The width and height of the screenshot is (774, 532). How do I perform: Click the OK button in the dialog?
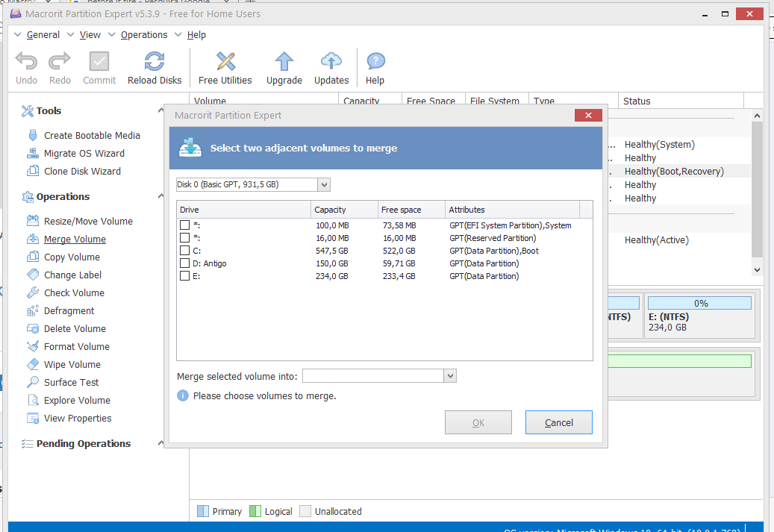tap(478, 422)
